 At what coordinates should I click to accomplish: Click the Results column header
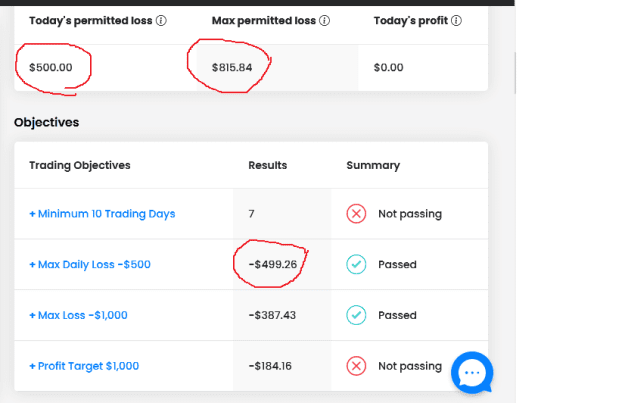tap(267, 165)
